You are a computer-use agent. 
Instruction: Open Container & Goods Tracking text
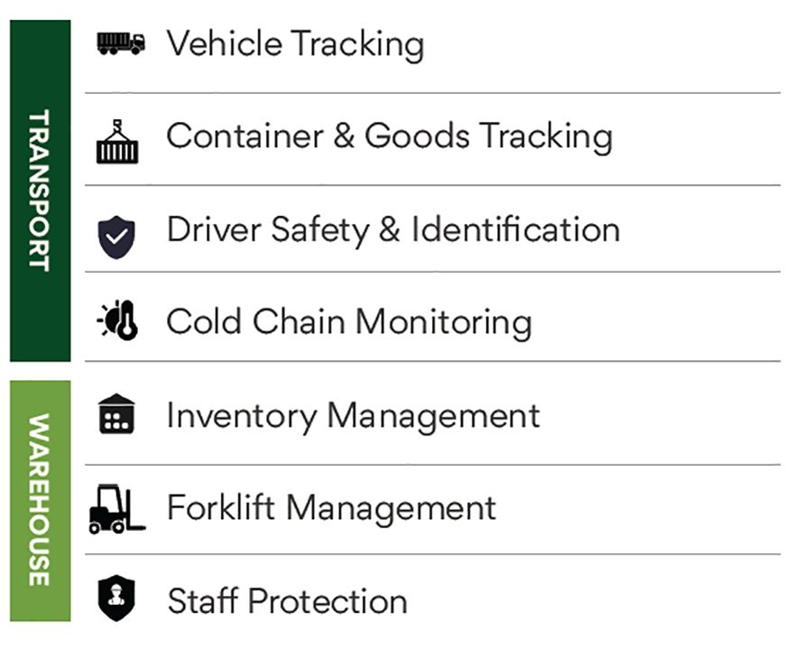[389, 136]
